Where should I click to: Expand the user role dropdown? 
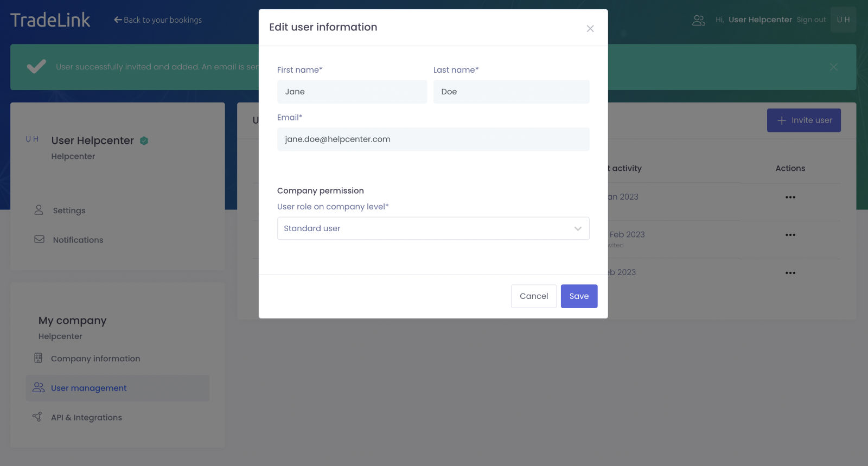433,228
